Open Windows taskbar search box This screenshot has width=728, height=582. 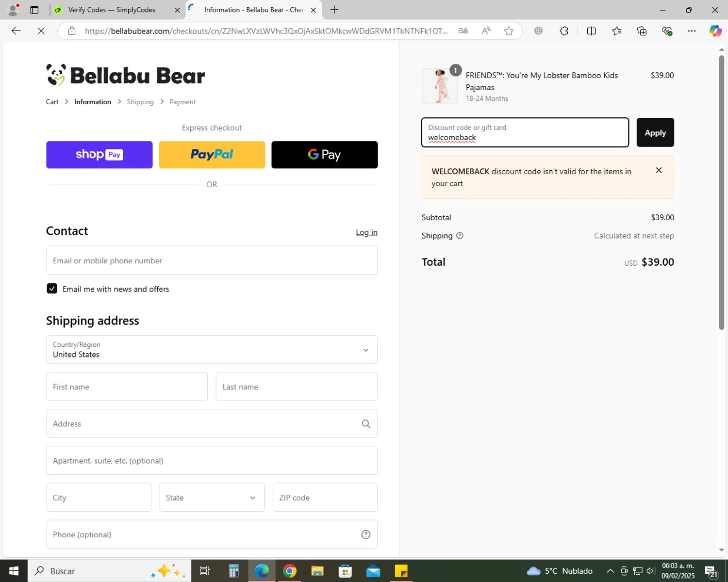[109, 571]
